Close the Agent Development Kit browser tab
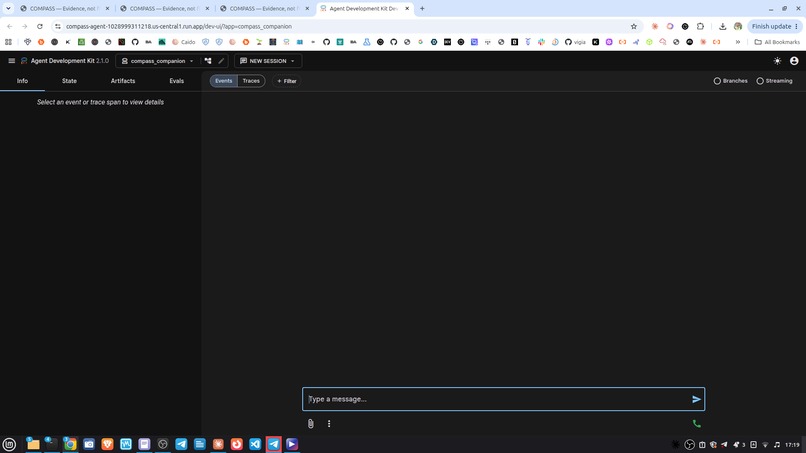 pyautogui.click(x=407, y=8)
